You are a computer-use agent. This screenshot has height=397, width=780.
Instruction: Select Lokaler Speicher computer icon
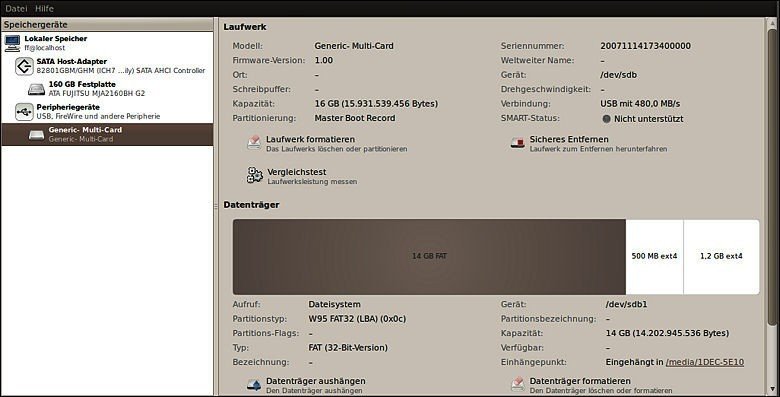tap(12, 43)
